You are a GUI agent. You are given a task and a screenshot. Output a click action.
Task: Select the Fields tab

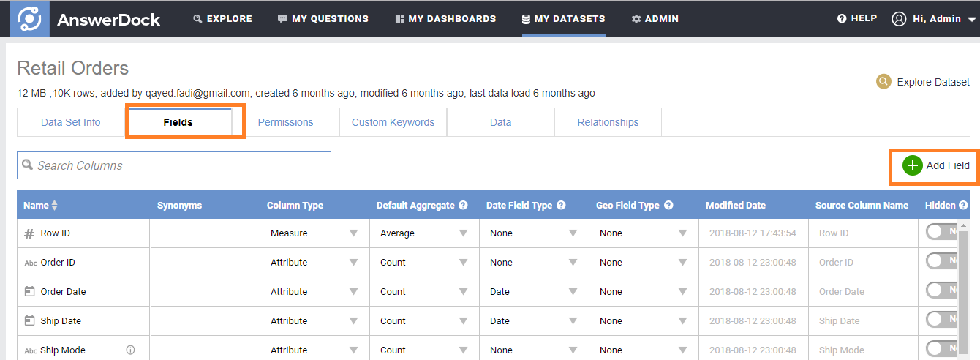pos(178,122)
